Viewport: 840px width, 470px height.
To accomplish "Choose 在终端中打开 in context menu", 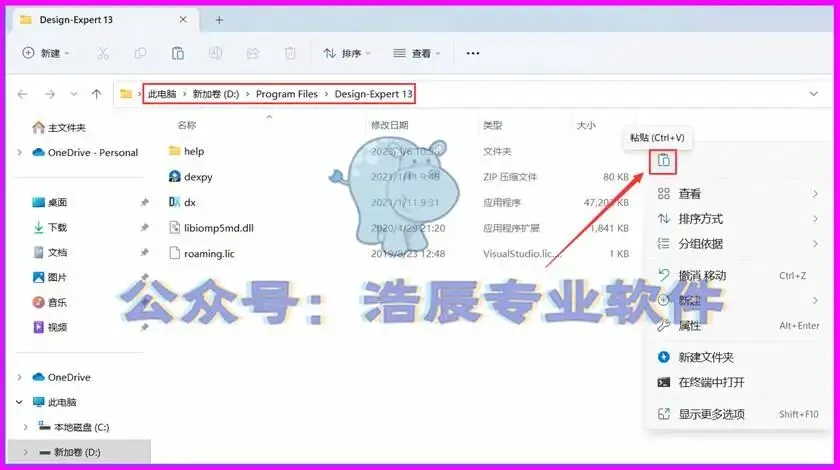I will point(738,382).
